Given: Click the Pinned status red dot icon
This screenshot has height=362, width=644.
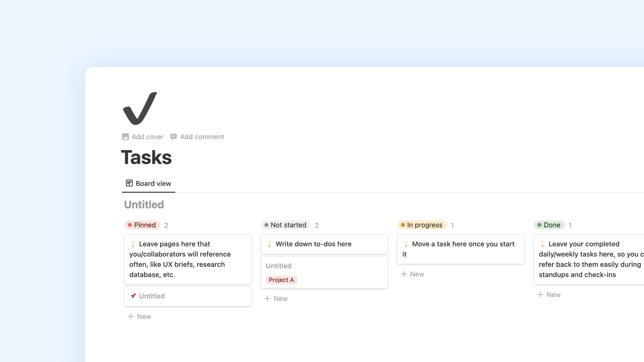Looking at the screenshot, I should 129,225.
